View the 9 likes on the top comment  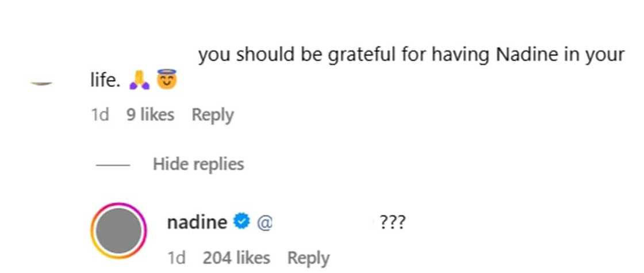pos(150,115)
